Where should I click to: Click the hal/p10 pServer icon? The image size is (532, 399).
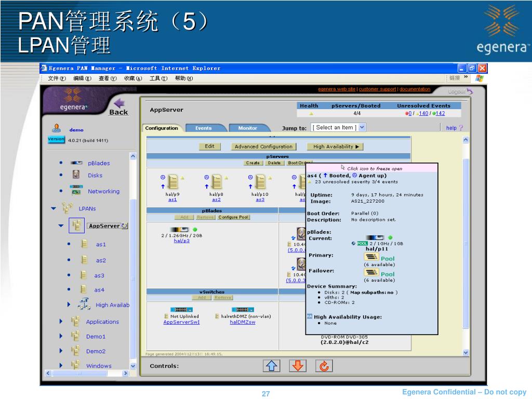[261, 182]
